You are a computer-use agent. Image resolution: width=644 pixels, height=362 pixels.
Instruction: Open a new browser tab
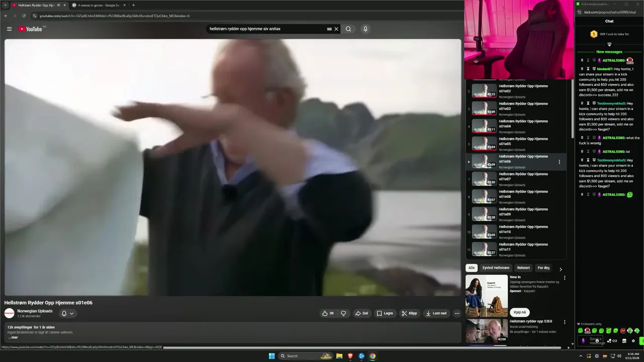coord(133,5)
